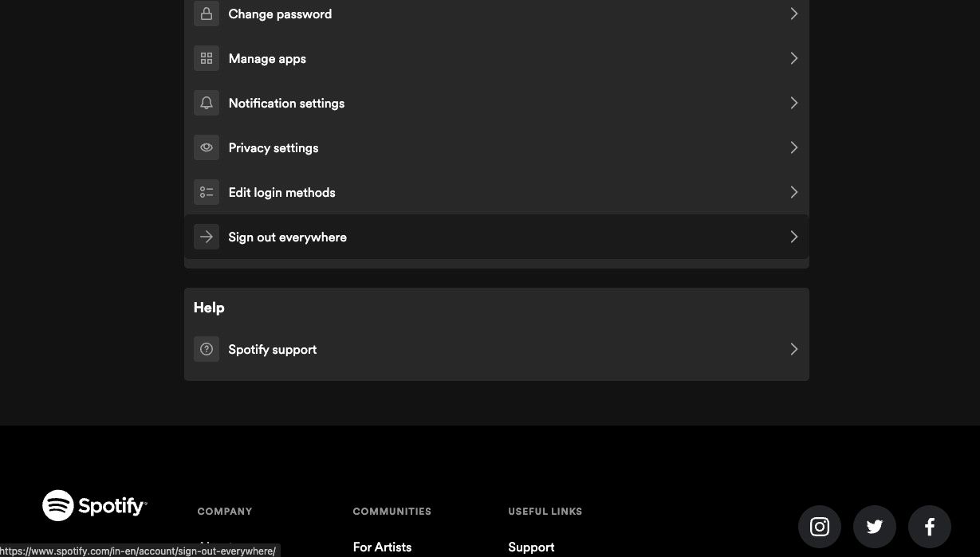Open the Manage apps settings page
The image size is (980, 557).
267,58
